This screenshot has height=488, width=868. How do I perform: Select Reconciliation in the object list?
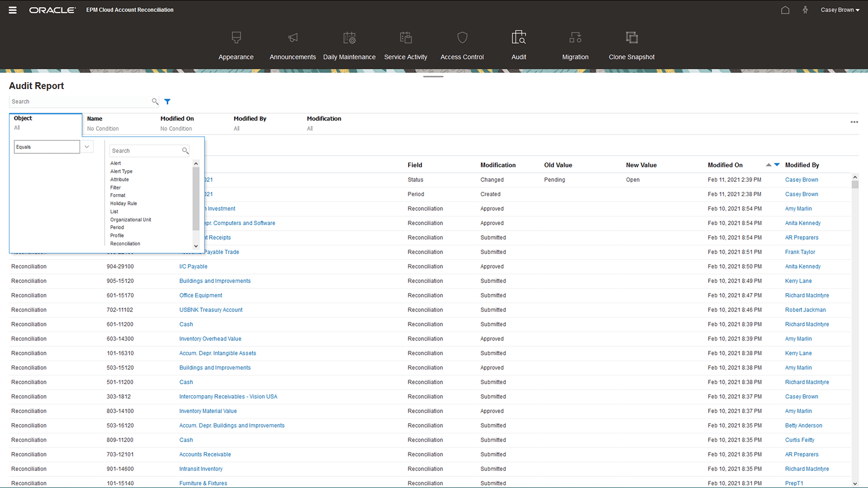tap(125, 244)
